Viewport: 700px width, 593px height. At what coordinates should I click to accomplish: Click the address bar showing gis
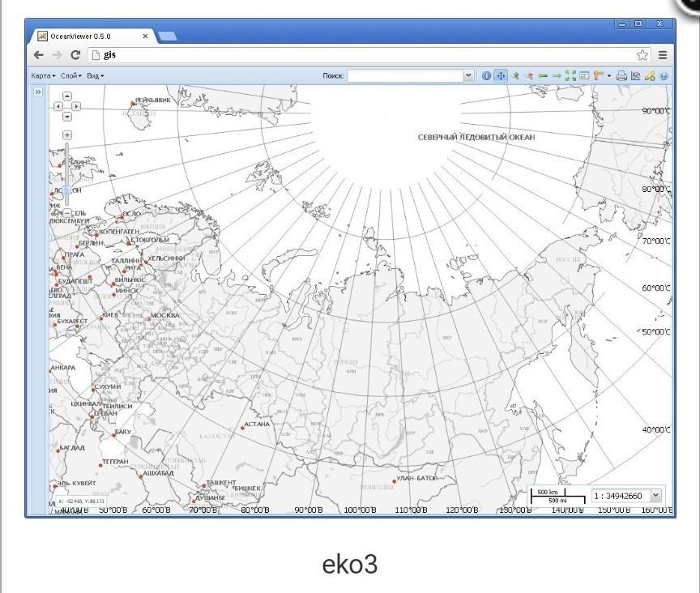pos(364,55)
